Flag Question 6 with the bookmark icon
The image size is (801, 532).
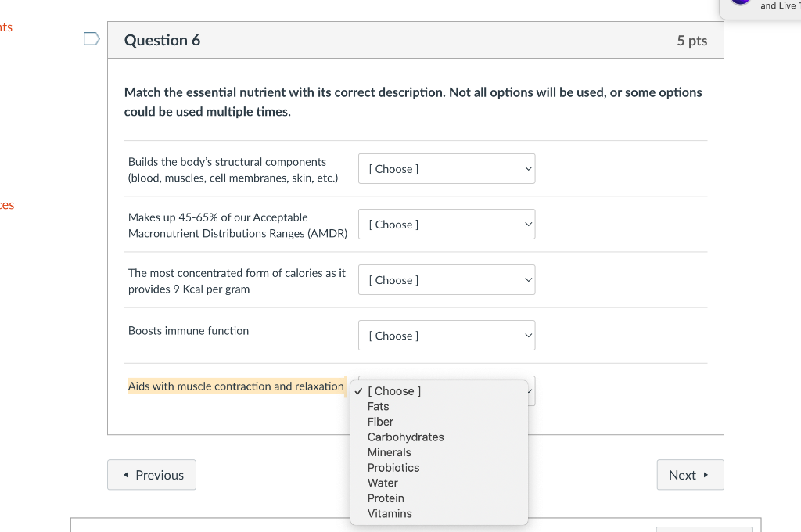tap(92, 38)
